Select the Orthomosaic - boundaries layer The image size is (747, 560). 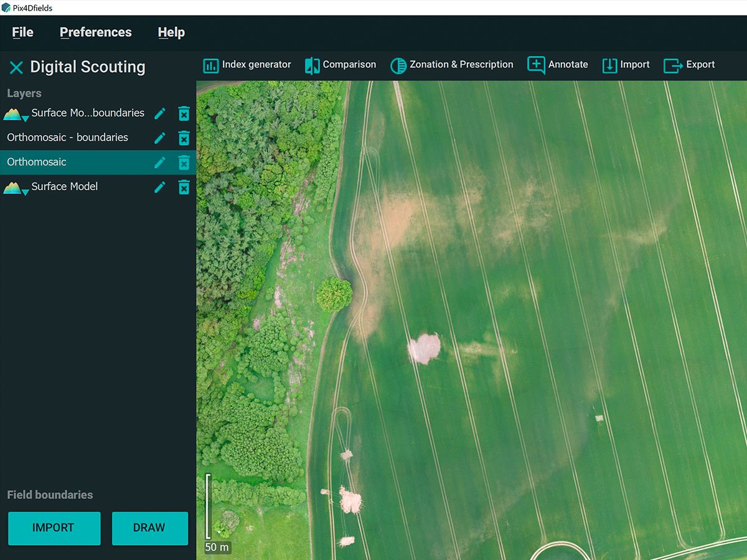coord(67,138)
